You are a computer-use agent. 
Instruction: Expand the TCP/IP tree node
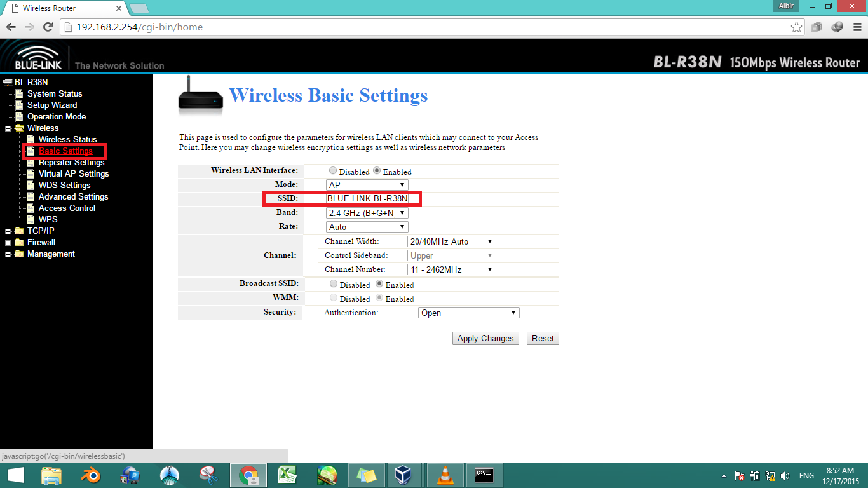[8, 231]
